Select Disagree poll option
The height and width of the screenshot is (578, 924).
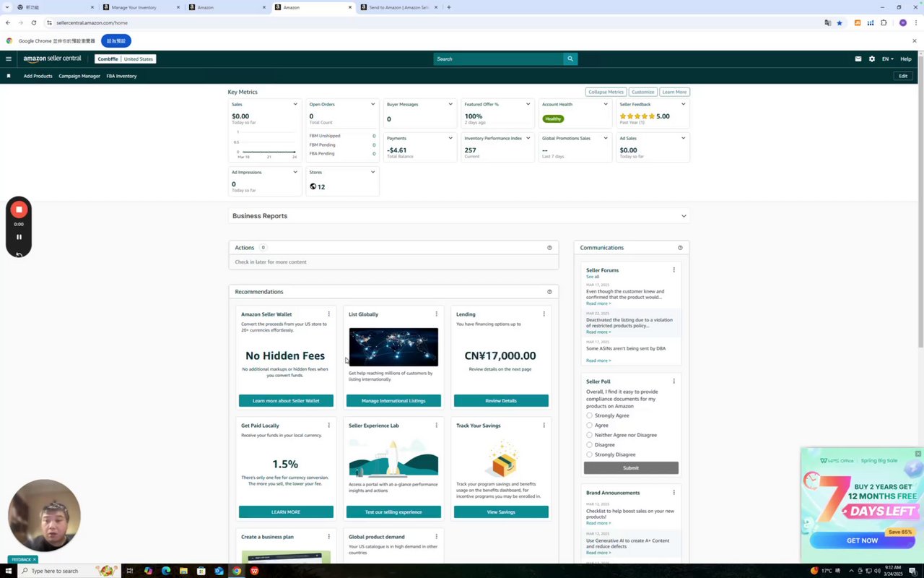(x=589, y=445)
